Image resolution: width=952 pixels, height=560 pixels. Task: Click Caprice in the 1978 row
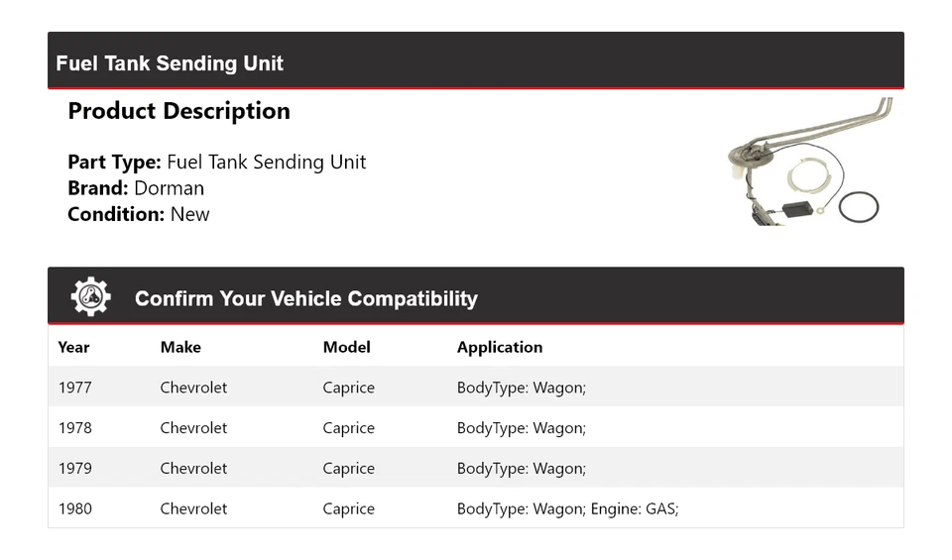click(x=348, y=428)
